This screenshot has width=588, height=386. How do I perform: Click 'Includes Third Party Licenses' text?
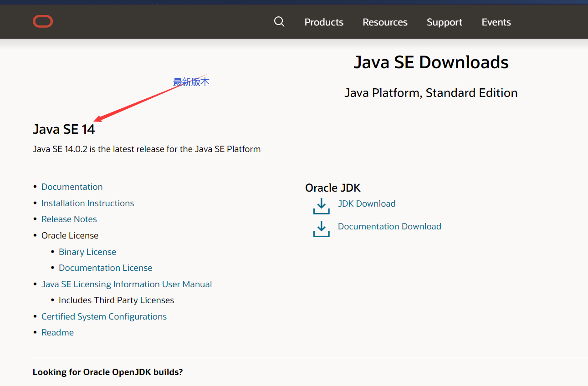pos(117,300)
